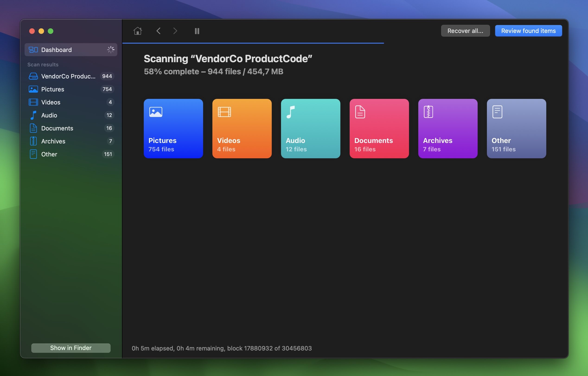
Task: Close the window with red button
Action: click(32, 31)
